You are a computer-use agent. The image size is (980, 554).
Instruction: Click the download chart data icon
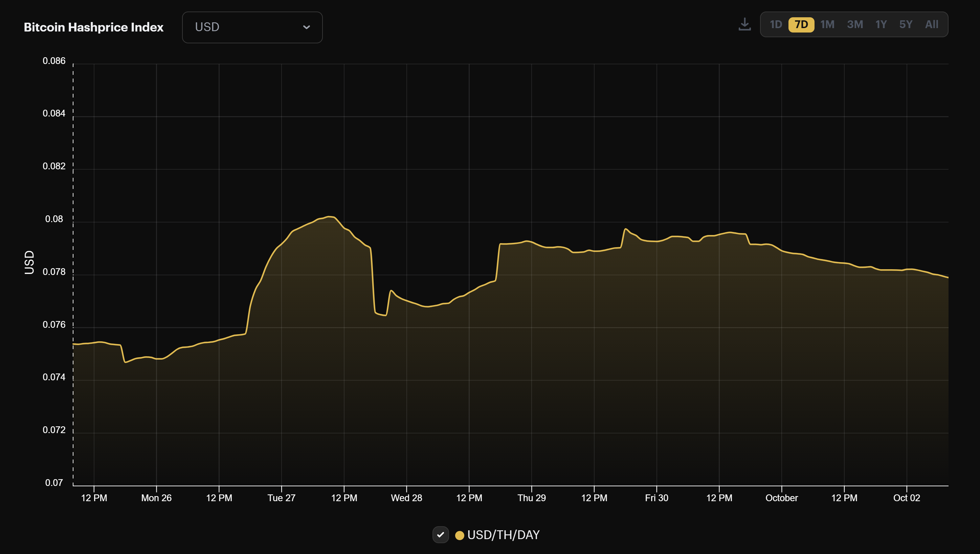(744, 24)
